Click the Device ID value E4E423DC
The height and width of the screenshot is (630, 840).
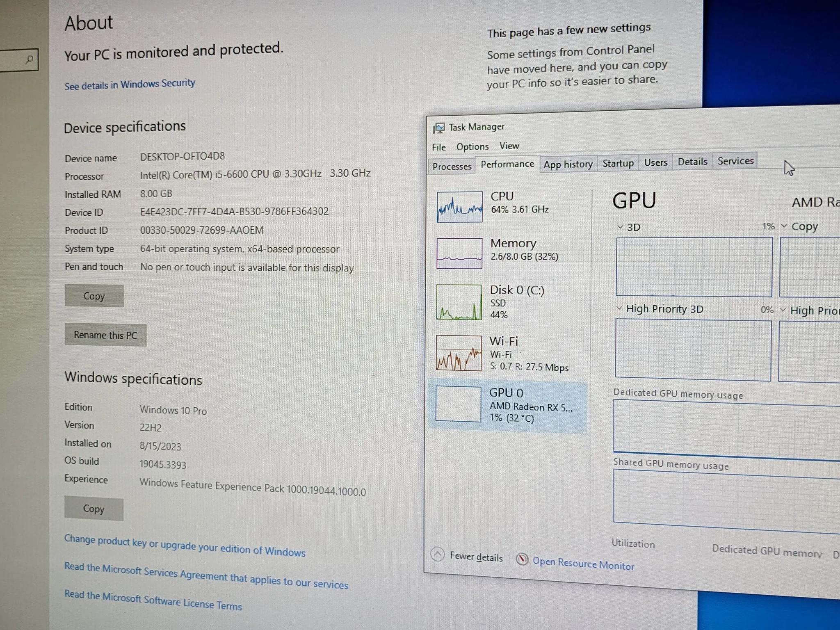tap(234, 211)
